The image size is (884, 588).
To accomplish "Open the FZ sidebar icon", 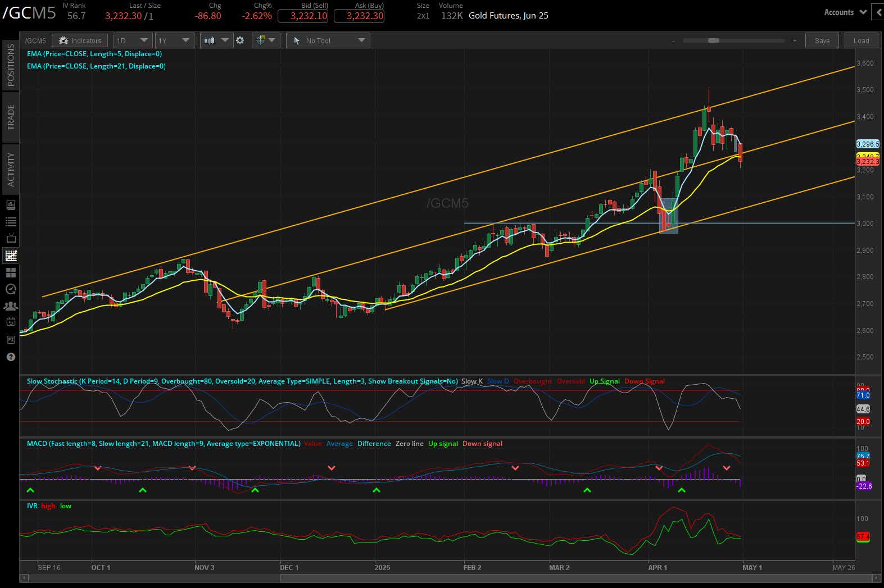I will click(11, 340).
